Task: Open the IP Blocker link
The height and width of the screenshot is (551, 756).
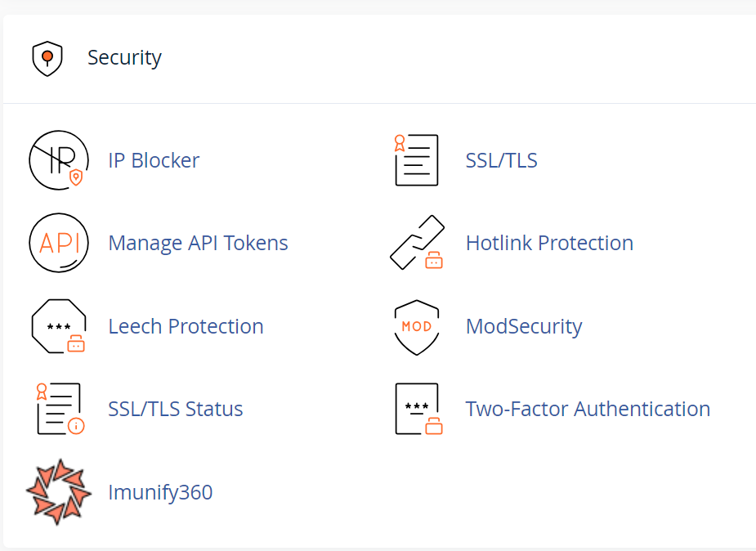Action: (154, 160)
